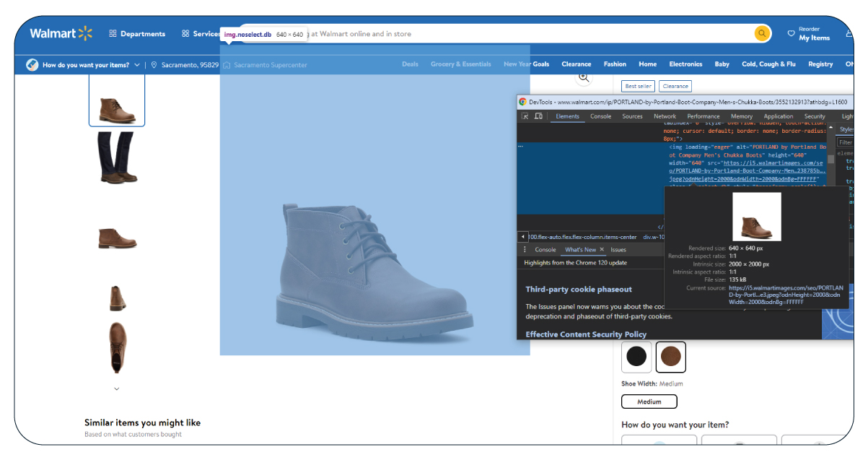This screenshot has width=868, height=460.
Task: Open New Year Goals nav link
Action: tap(527, 64)
